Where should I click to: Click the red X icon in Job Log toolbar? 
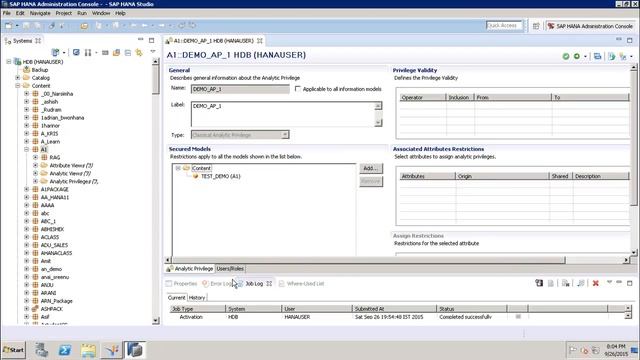coord(596,283)
